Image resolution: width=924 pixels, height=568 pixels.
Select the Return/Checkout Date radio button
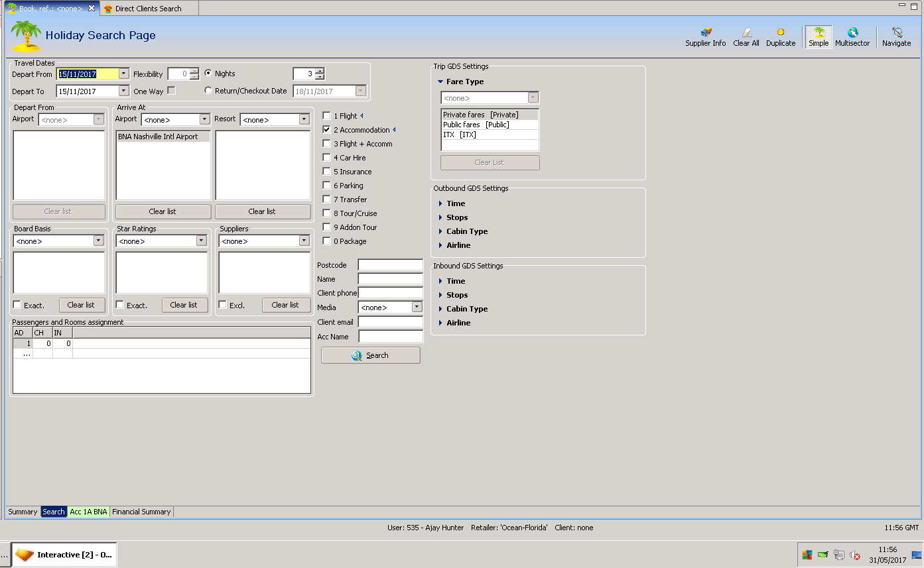click(208, 91)
